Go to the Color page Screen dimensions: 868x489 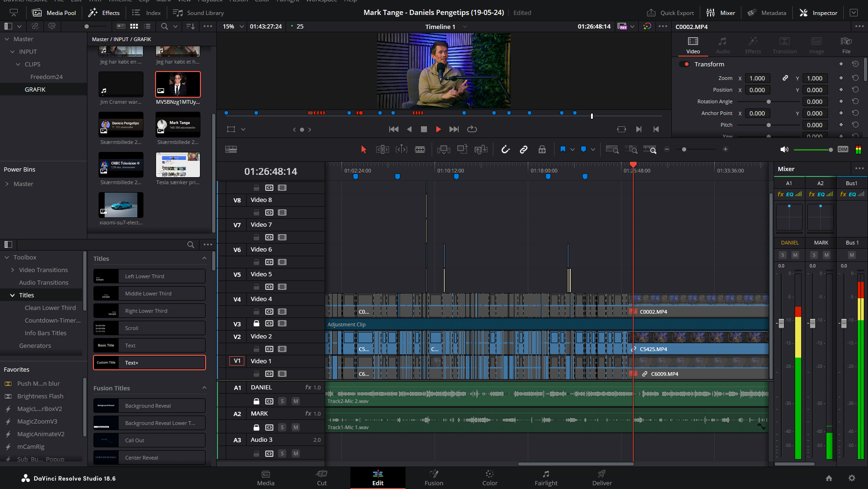click(490, 478)
